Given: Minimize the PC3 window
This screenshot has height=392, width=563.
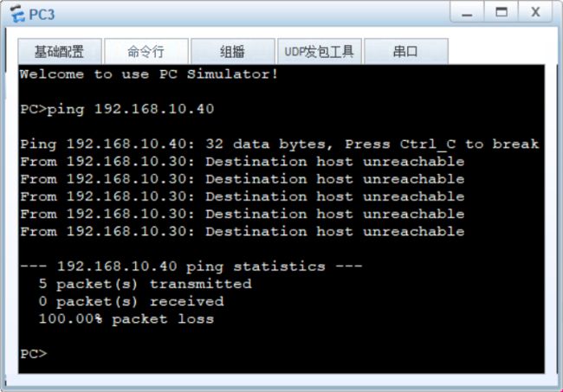Looking at the screenshot, I should (x=467, y=13).
